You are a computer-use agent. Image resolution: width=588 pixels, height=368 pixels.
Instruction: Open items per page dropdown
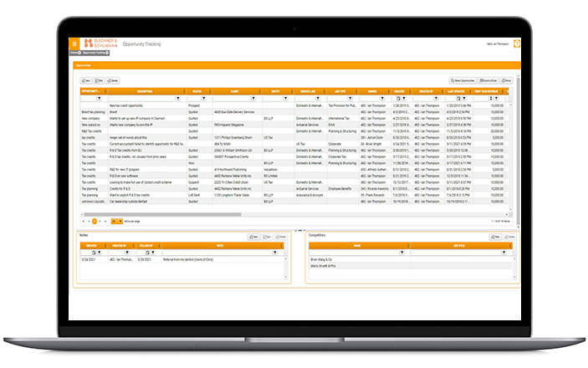[x=116, y=222]
